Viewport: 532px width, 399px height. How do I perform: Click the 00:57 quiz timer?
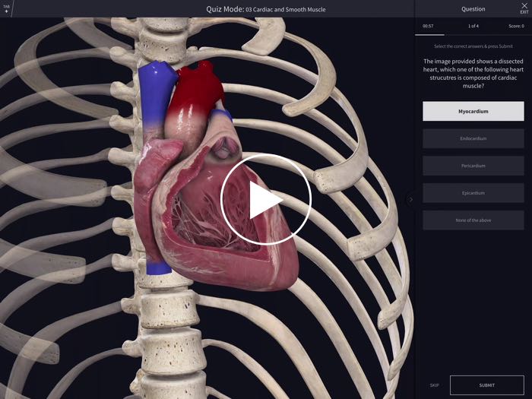pos(429,27)
